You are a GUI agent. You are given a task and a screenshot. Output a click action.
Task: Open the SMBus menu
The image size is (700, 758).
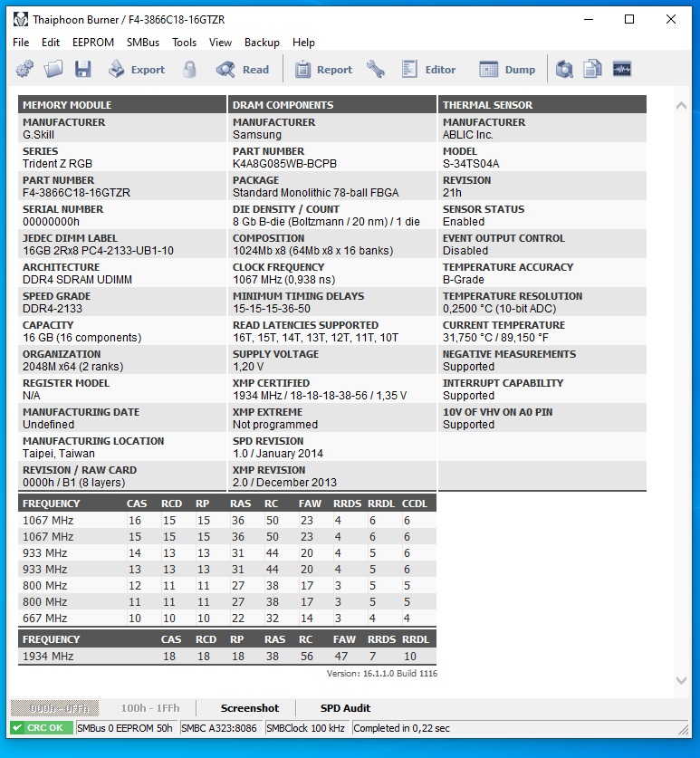tap(143, 43)
